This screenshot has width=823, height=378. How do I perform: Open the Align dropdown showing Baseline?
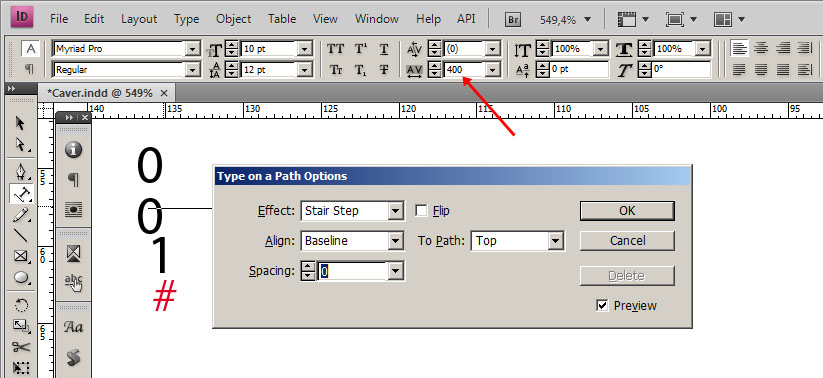(x=352, y=241)
